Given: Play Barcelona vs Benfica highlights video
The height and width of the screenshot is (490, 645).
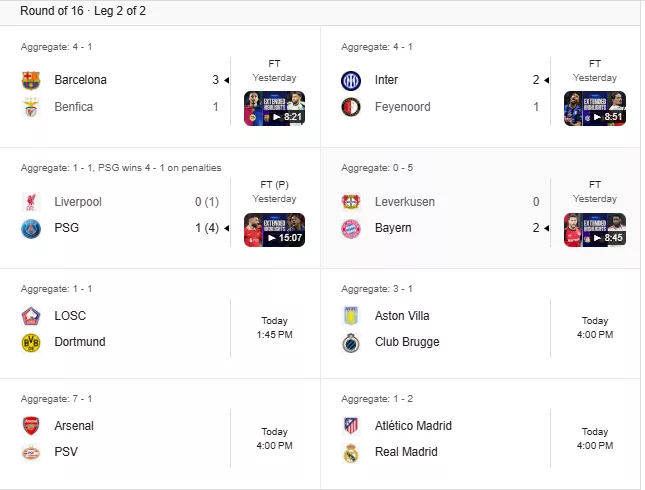Looking at the screenshot, I should point(274,108).
